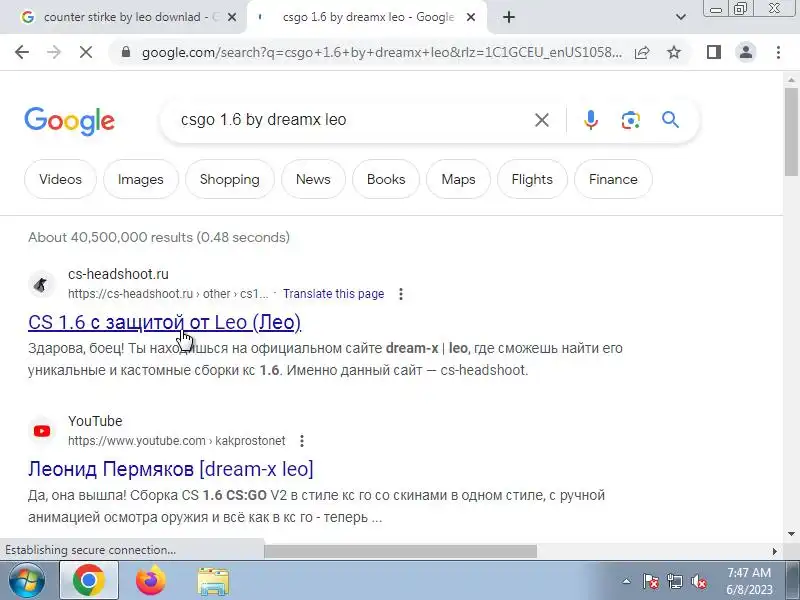Click the muted volume tray icon
This screenshot has height=600, width=800.
pyautogui.click(x=699, y=581)
